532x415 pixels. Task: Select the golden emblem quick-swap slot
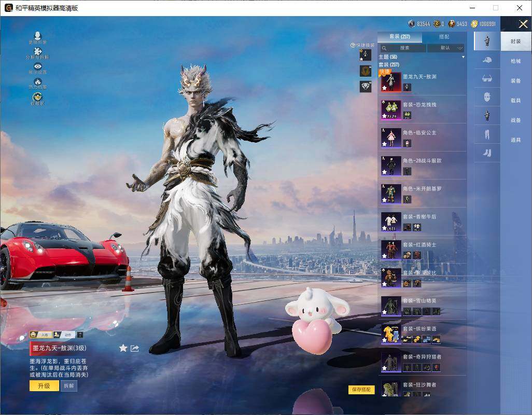coord(366,71)
